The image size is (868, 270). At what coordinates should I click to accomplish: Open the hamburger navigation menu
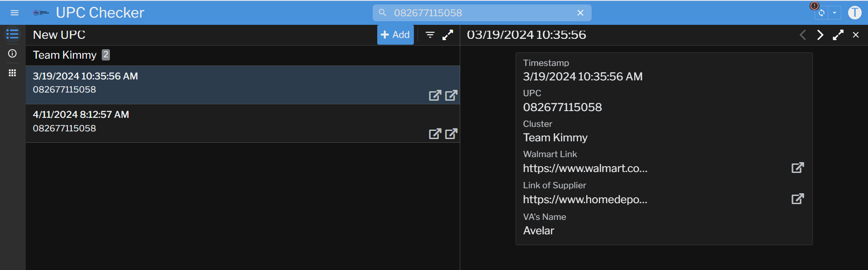(14, 13)
